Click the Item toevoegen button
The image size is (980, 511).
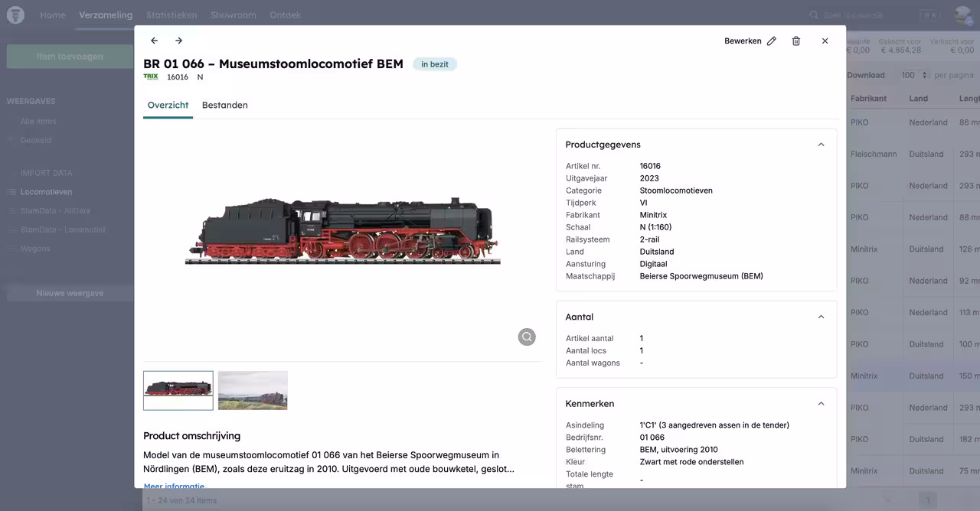point(70,57)
